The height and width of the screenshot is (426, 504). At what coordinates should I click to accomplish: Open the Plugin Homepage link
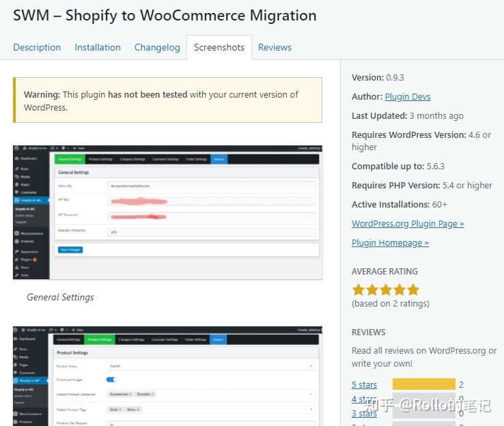[390, 242]
